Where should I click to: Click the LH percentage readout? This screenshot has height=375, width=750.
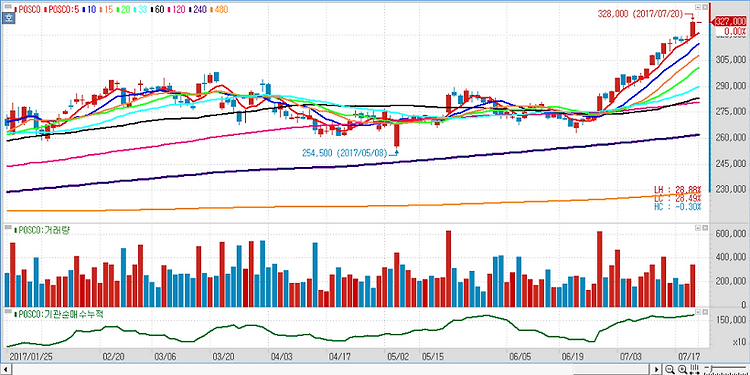click(678, 189)
